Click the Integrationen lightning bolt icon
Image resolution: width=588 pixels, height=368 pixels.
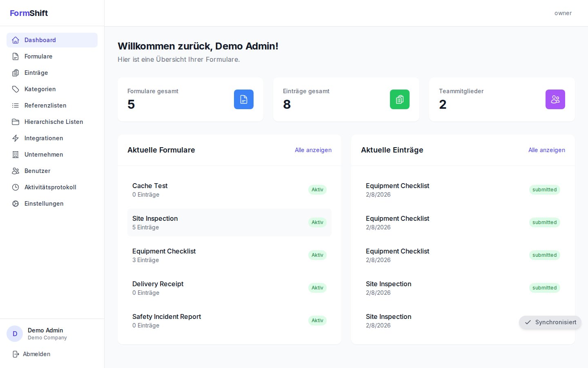(16, 138)
